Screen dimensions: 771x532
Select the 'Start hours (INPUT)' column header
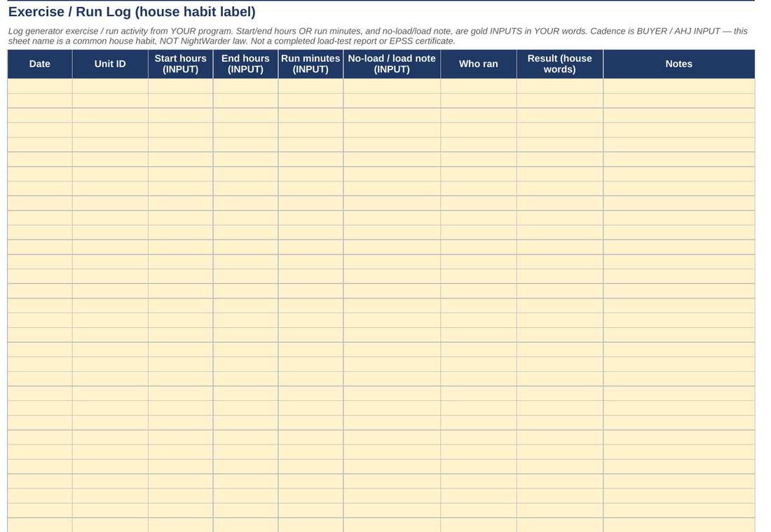[180, 64]
